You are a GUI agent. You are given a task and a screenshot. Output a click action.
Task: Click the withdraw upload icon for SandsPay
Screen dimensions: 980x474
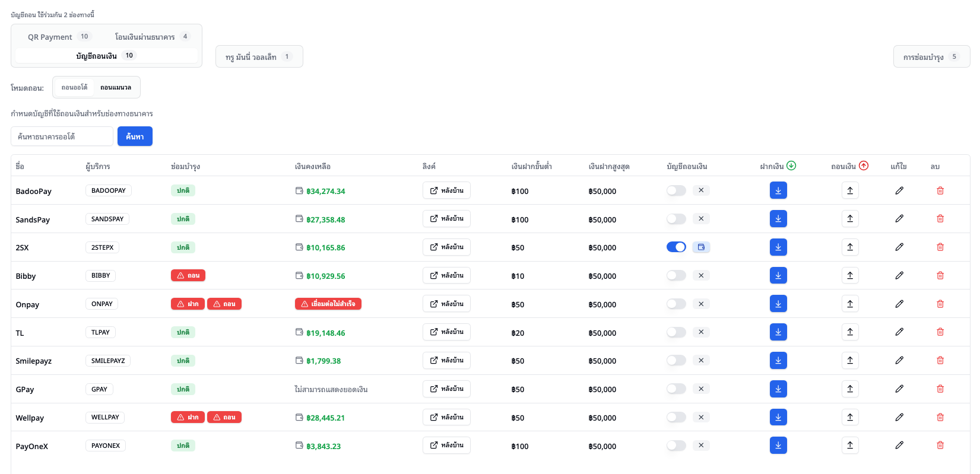click(849, 219)
